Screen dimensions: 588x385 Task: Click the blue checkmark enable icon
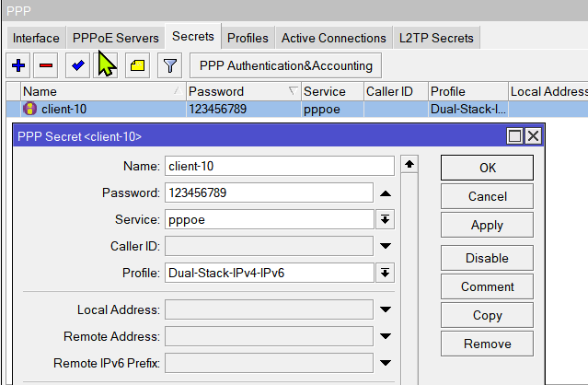tap(77, 65)
